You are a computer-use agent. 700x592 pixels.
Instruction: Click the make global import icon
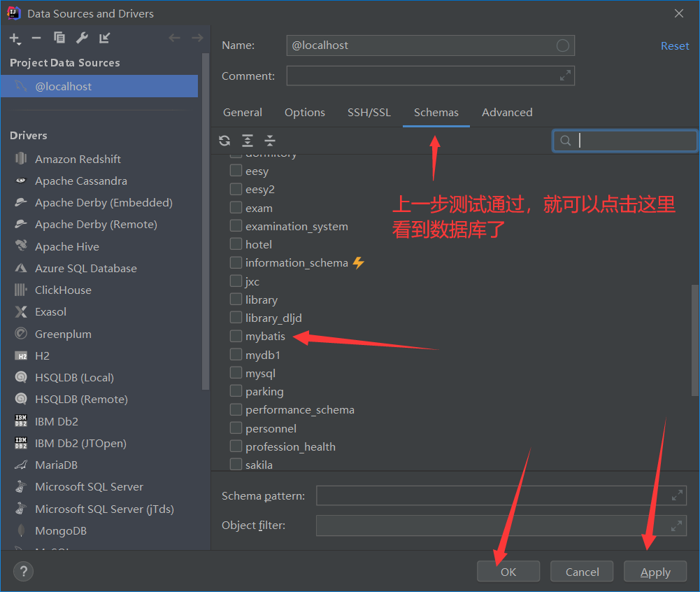[104, 38]
